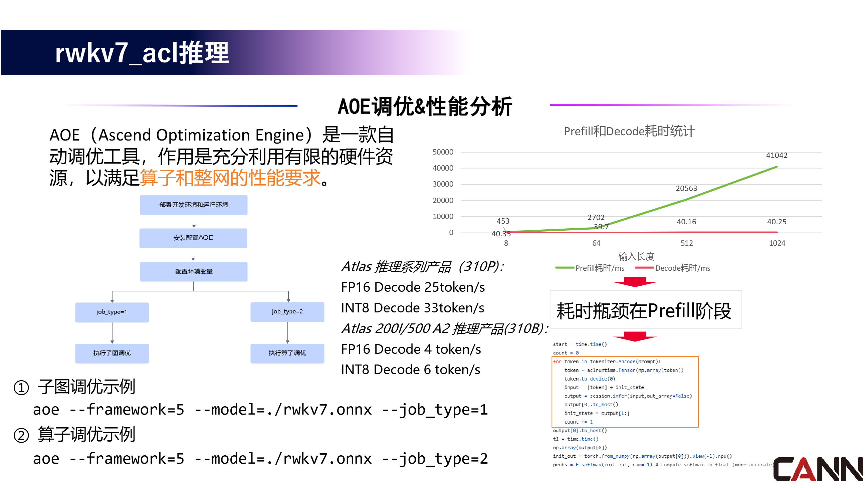Click the green Prefill legend line marker
The width and height of the screenshot is (868, 488).
[565, 268]
